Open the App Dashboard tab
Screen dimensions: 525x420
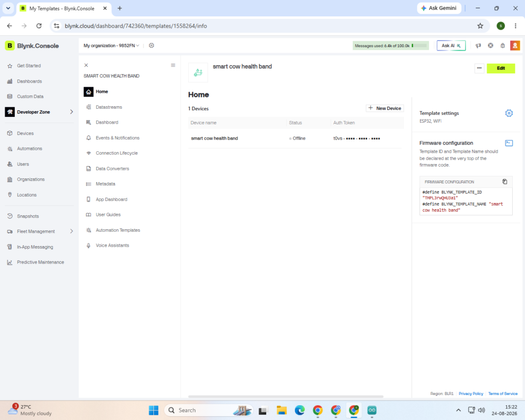coord(111,199)
